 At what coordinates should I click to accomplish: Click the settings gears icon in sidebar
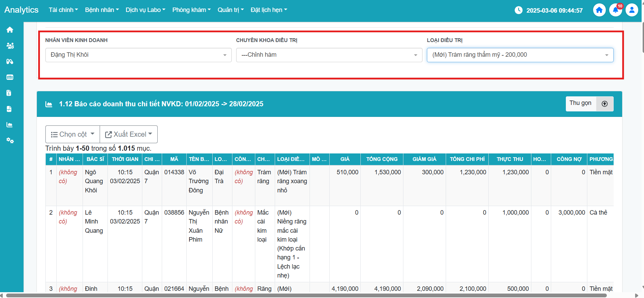[x=10, y=140]
